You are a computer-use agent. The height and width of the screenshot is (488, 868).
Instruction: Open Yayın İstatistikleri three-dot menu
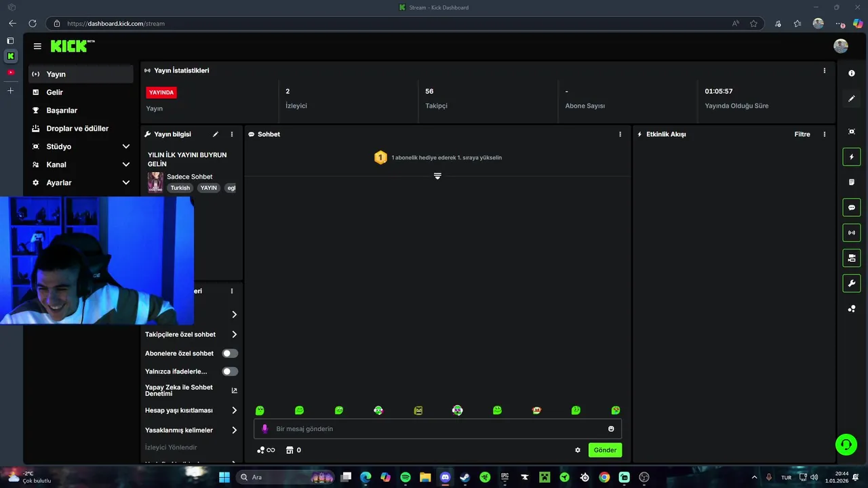pos(825,70)
